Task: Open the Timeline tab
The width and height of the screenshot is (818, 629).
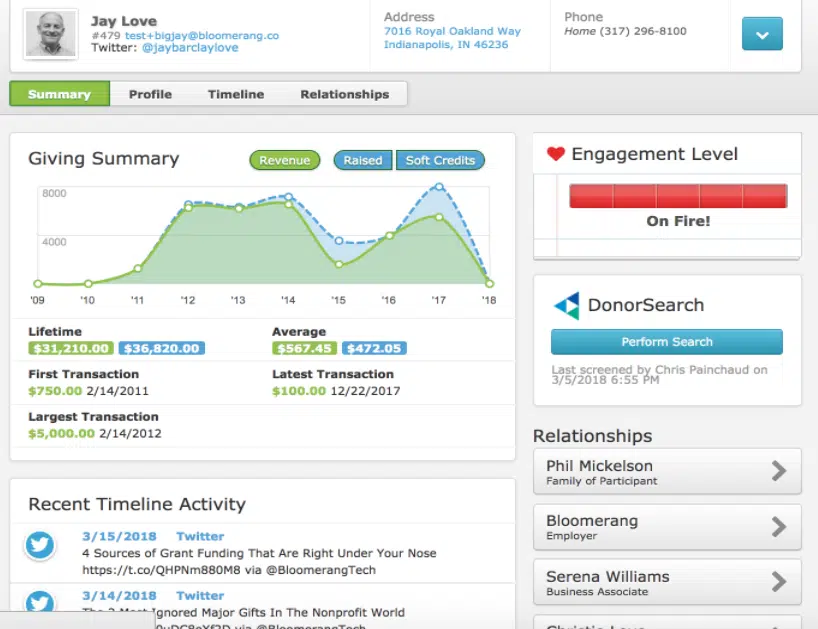Action: coord(236,94)
